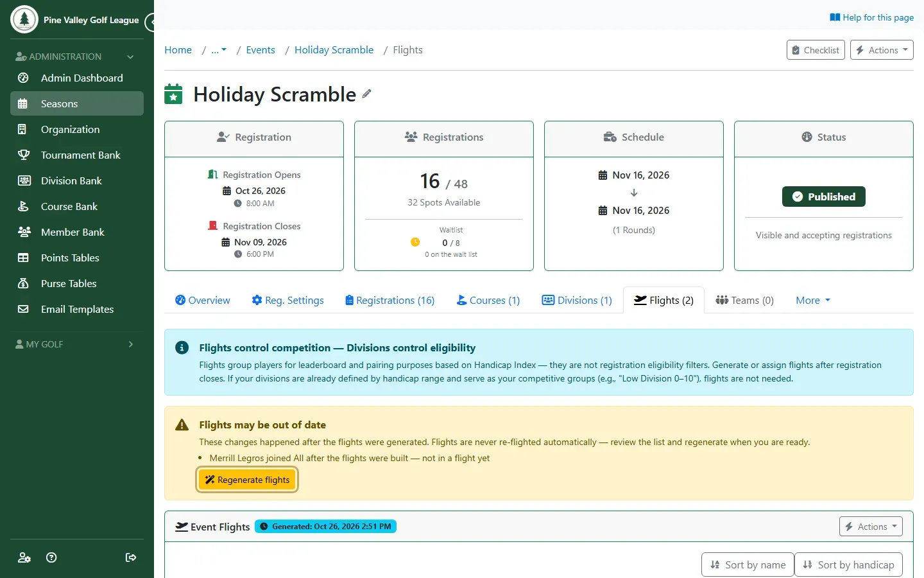The height and width of the screenshot is (578, 924).
Task: Open Admin Dashboard from sidebar
Action: coord(77,78)
